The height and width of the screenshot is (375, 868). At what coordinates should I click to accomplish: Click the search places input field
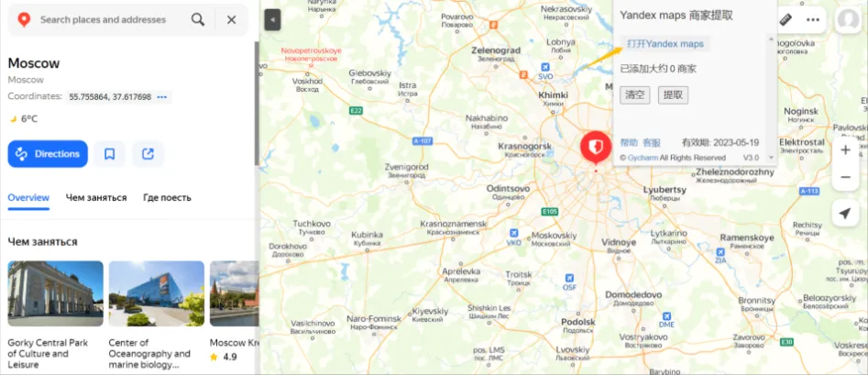coord(111,20)
